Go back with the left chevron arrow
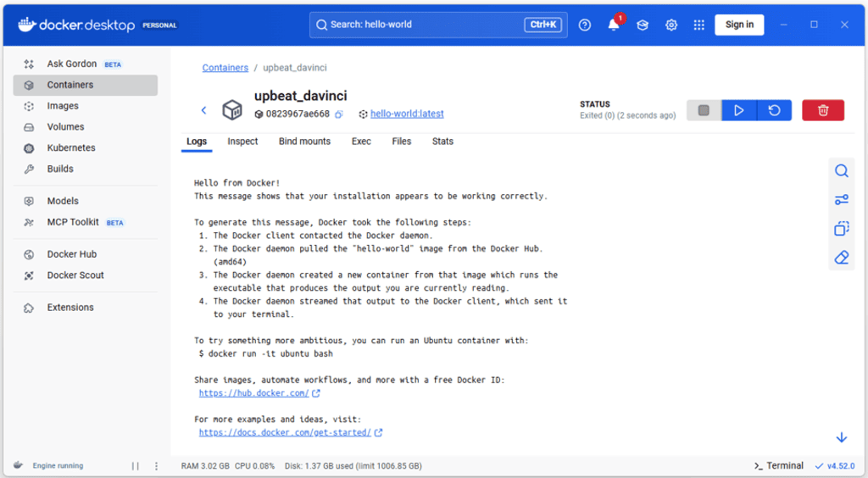Screen dimensions: 868x478 click(203, 110)
